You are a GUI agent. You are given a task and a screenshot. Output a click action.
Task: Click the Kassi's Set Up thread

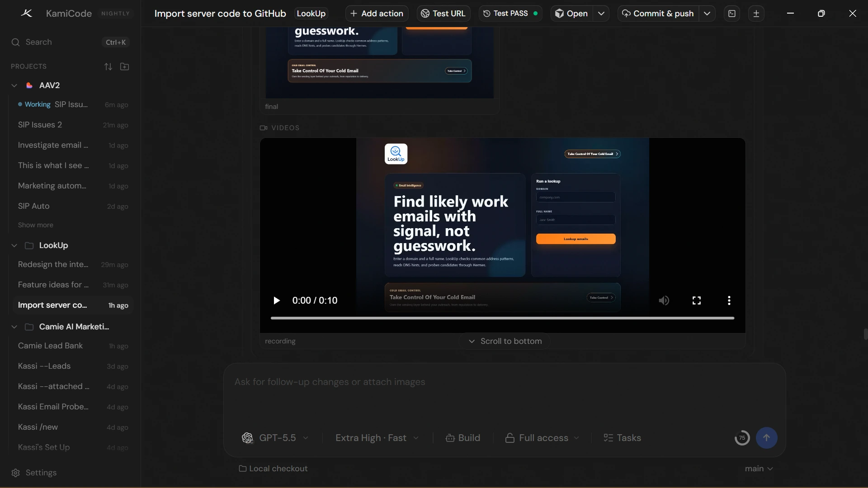coord(72,447)
